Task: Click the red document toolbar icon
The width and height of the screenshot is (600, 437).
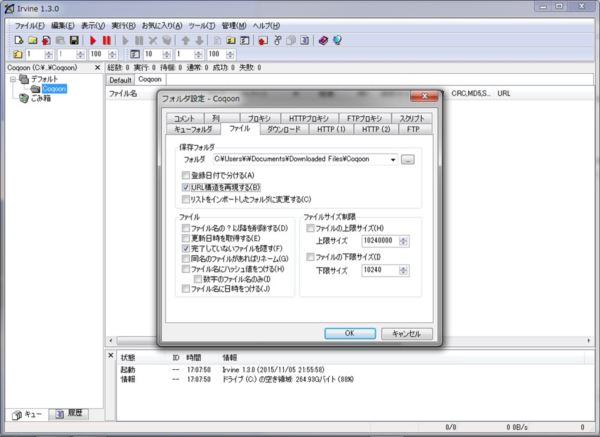Action: click(46, 40)
